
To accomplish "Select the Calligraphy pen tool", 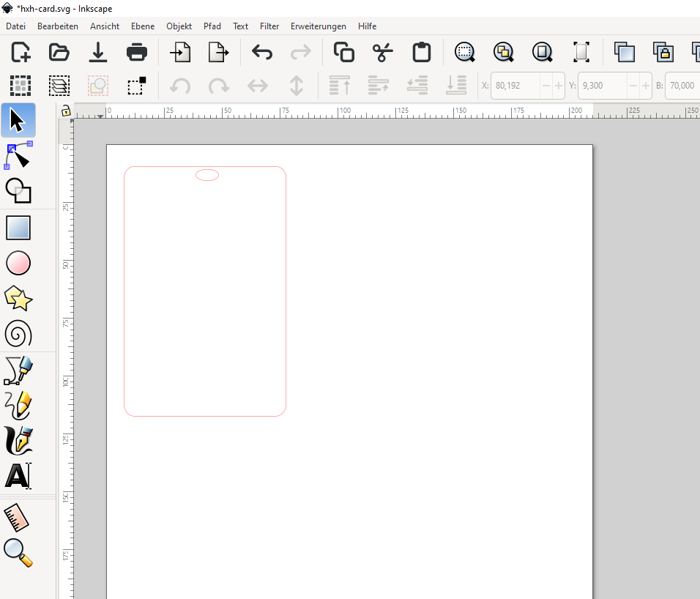I will coord(18,440).
